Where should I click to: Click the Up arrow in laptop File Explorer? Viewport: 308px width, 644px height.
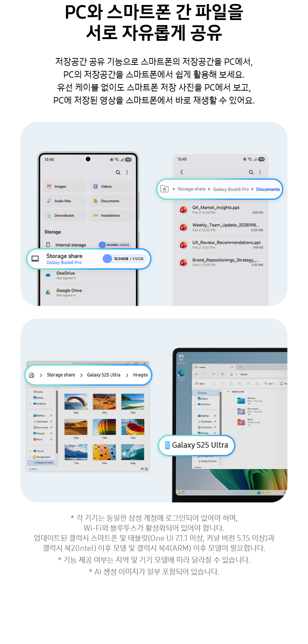(213, 374)
